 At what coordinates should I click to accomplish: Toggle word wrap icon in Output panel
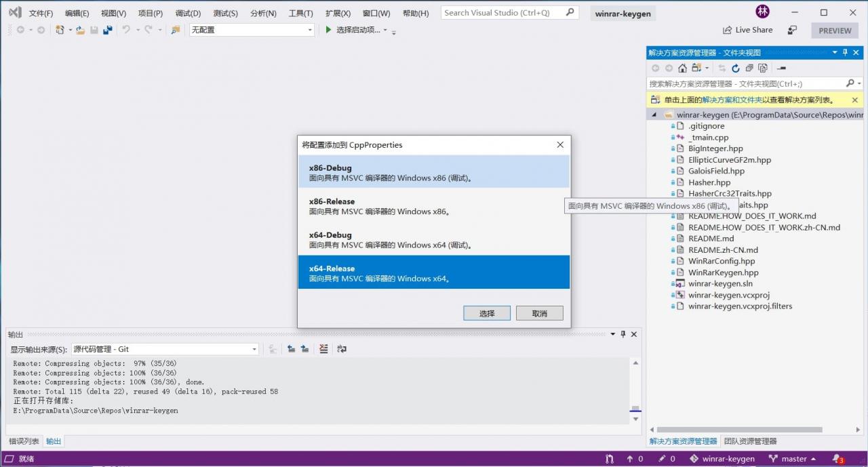coord(342,349)
